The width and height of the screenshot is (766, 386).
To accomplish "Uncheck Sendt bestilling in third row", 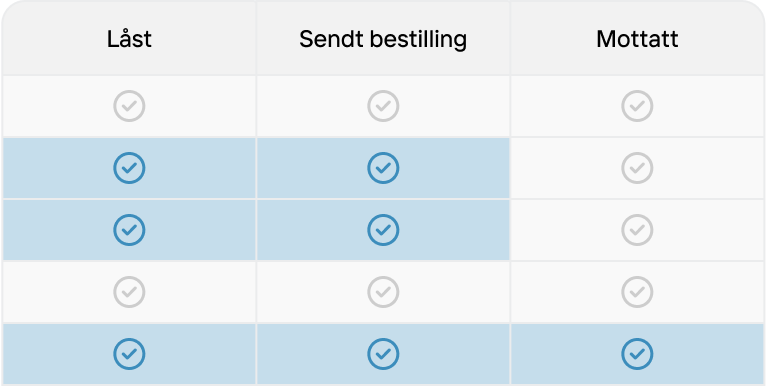I will (383, 230).
